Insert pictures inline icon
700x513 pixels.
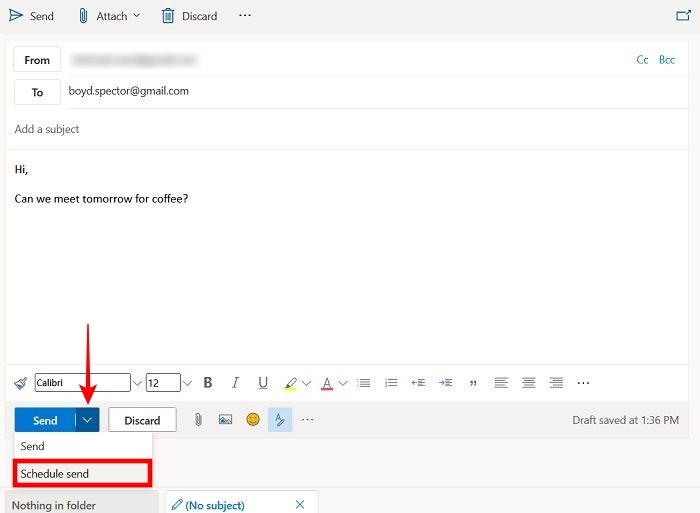coord(225,420)
